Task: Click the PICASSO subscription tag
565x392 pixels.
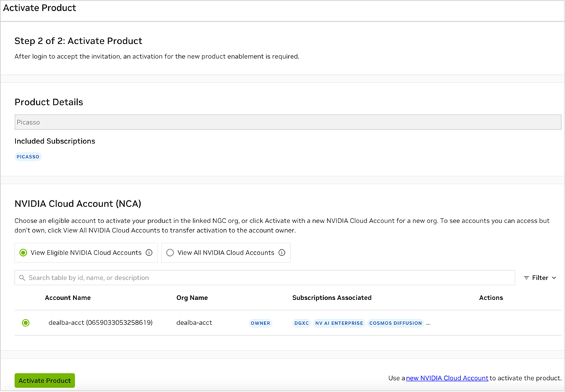Action: (x=27, y=157)
